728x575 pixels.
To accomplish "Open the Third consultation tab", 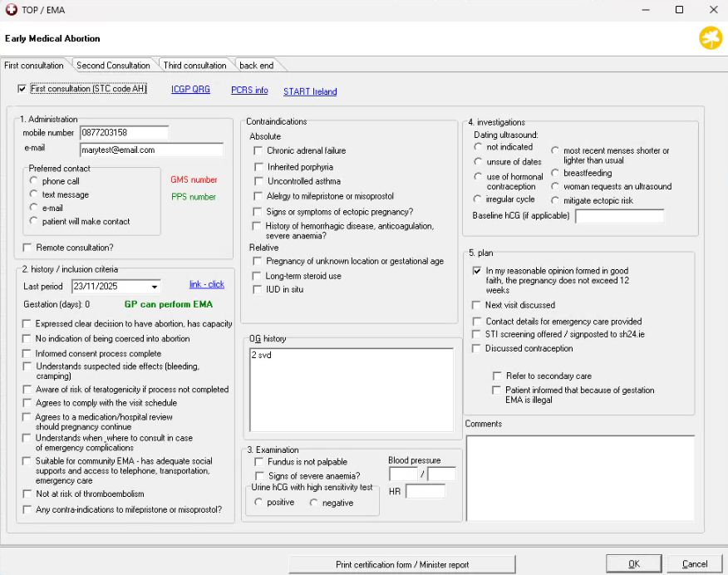I will [x=194, y=66].
